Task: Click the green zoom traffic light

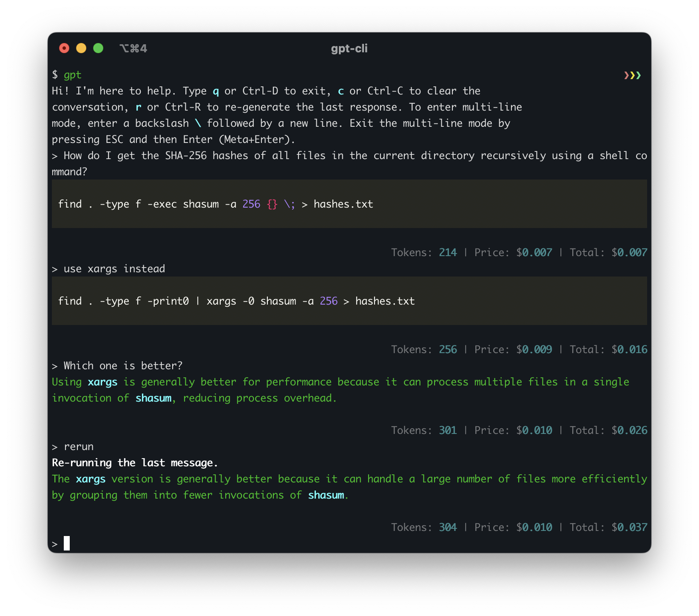Action: (98, 48)
